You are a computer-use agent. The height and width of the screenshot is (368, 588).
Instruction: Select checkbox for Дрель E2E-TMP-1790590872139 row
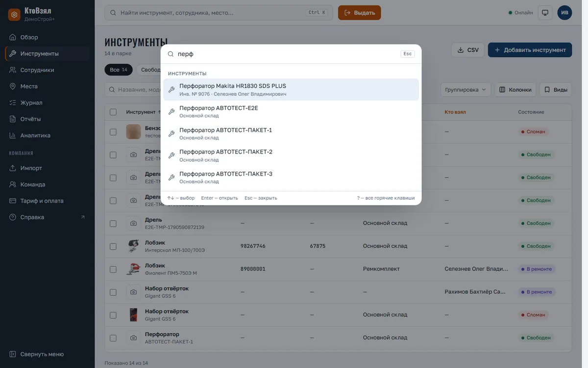tap(113, 223)
